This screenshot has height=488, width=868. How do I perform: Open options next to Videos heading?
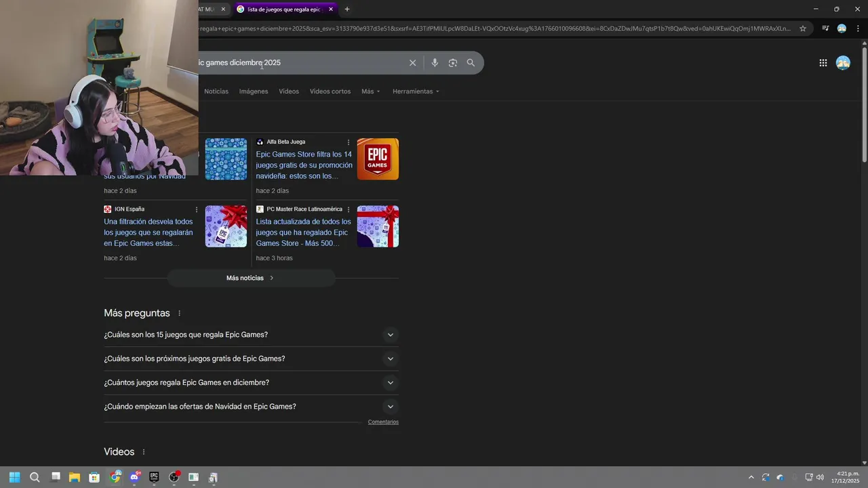[x=143, y=452]
